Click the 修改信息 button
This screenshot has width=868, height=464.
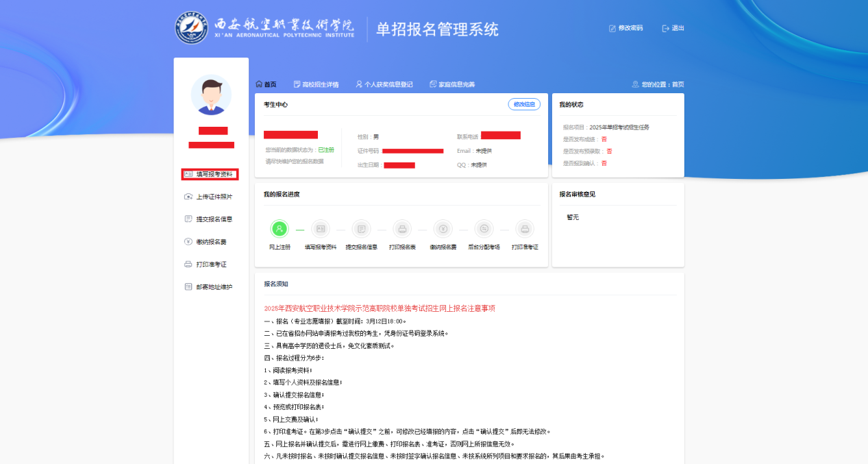click(x=524, y=104)
